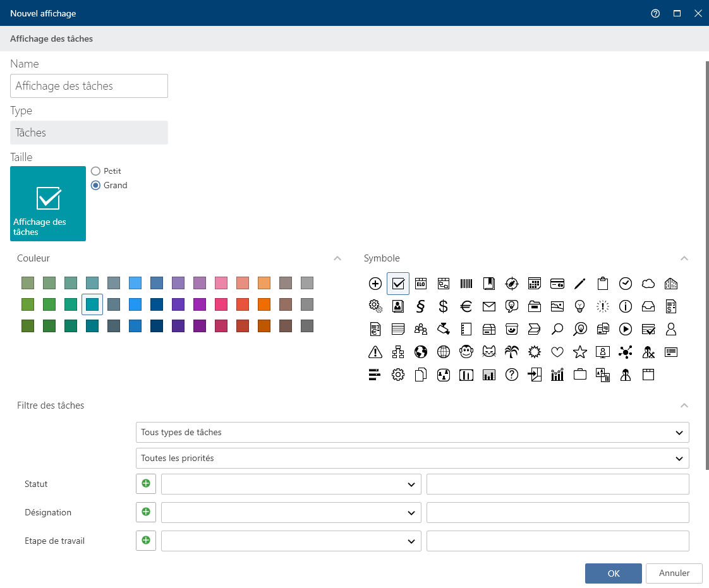The width and height of the screenshot is (709, 588).
Task: Select the briefcase symbol
Action: [x=579, y=375]
